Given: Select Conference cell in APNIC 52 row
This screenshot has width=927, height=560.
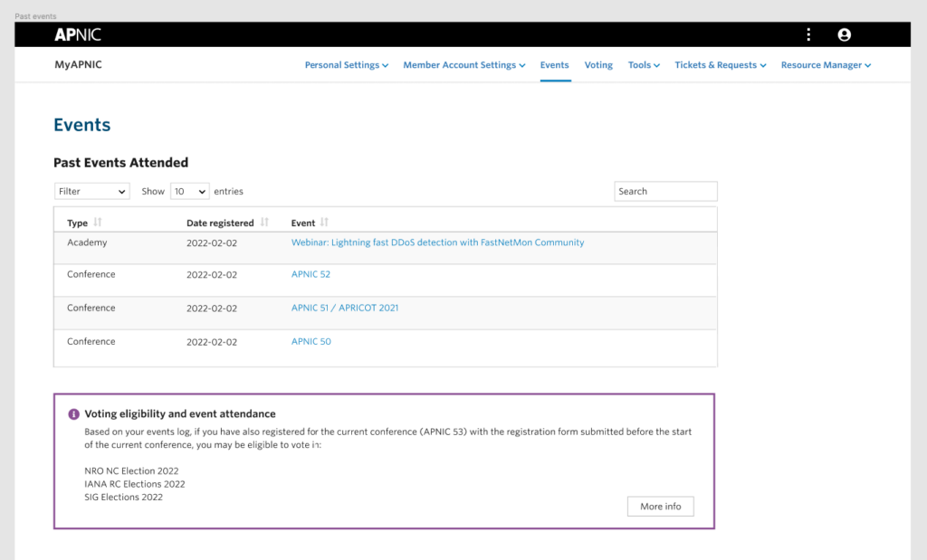Looking at the screenshot, I should [x=91, y=274].
